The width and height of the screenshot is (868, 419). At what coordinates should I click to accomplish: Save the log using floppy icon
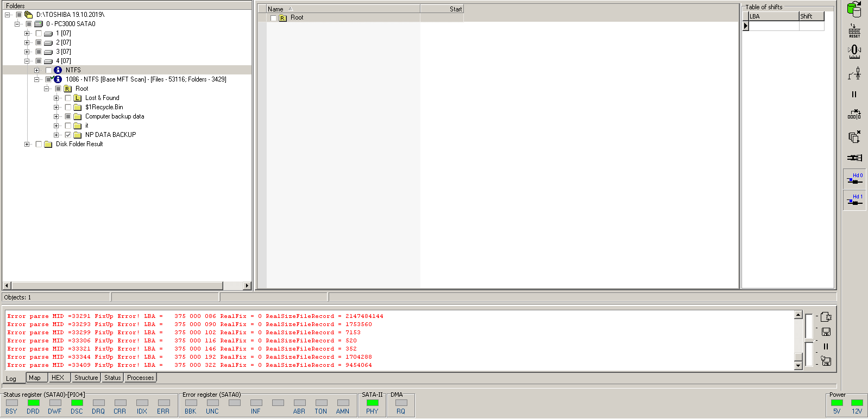click(826, 332)
